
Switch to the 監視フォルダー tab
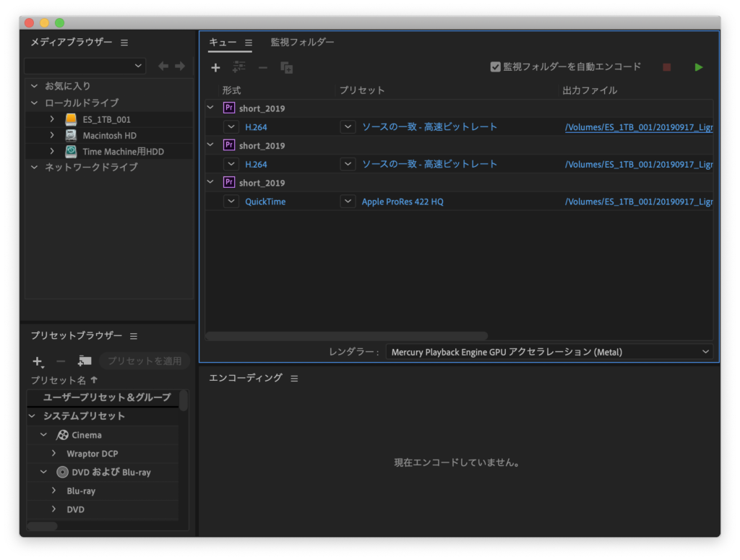pyautogui.click(x=302, y=42)
